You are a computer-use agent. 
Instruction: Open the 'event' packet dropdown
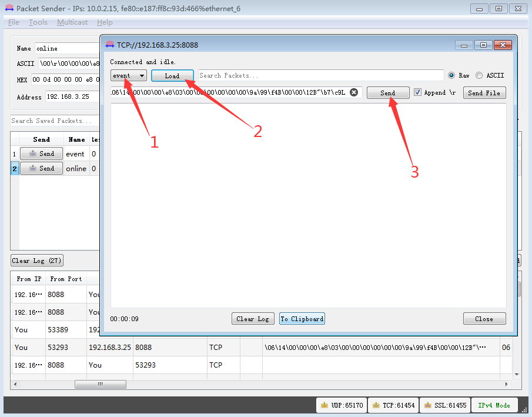click(129, 76)
